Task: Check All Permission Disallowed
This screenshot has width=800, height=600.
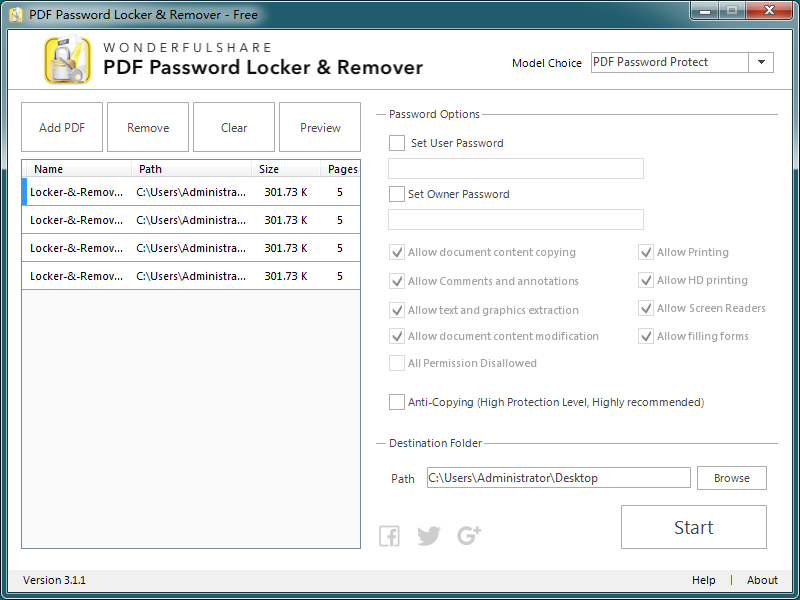Action: (396, 363)
